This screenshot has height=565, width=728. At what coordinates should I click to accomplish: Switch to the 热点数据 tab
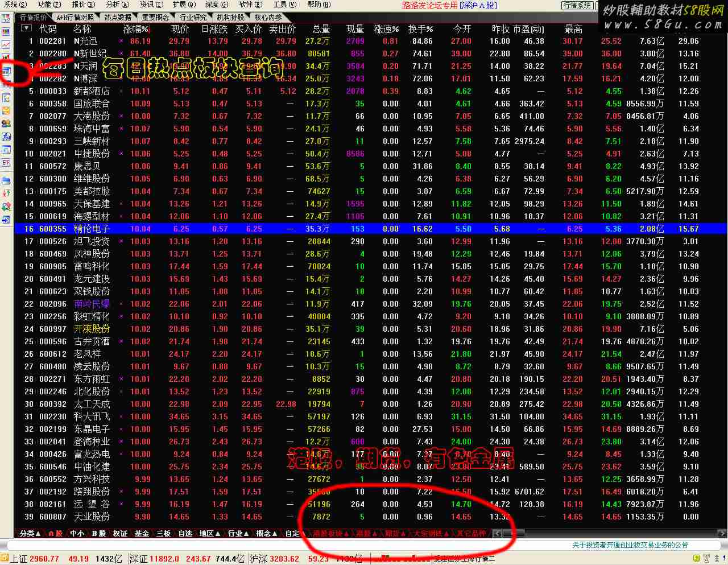[118, 18]
